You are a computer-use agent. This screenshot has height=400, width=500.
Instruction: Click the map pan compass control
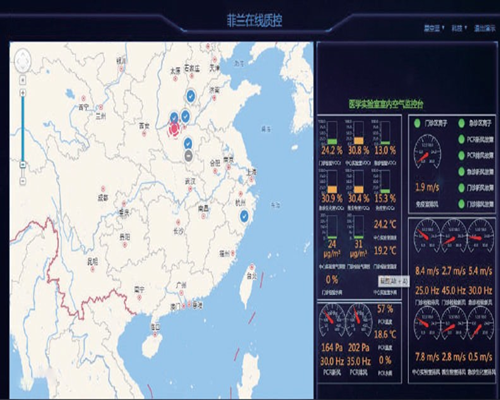(x=23, y=61)
